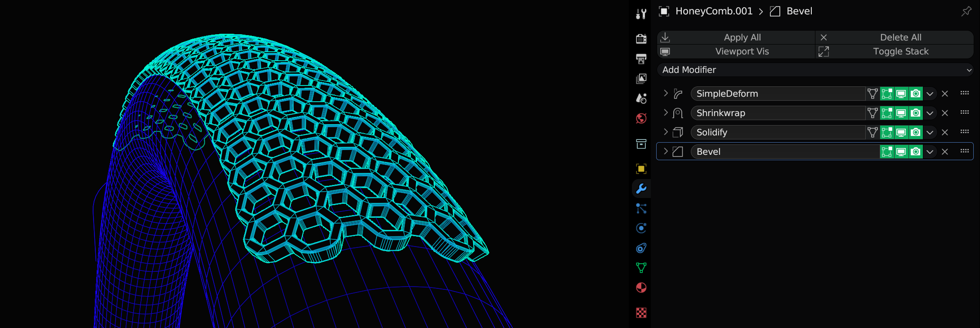
Task: Toggle Edit Mode display for SimpleDeform
Action: point(887,94)
